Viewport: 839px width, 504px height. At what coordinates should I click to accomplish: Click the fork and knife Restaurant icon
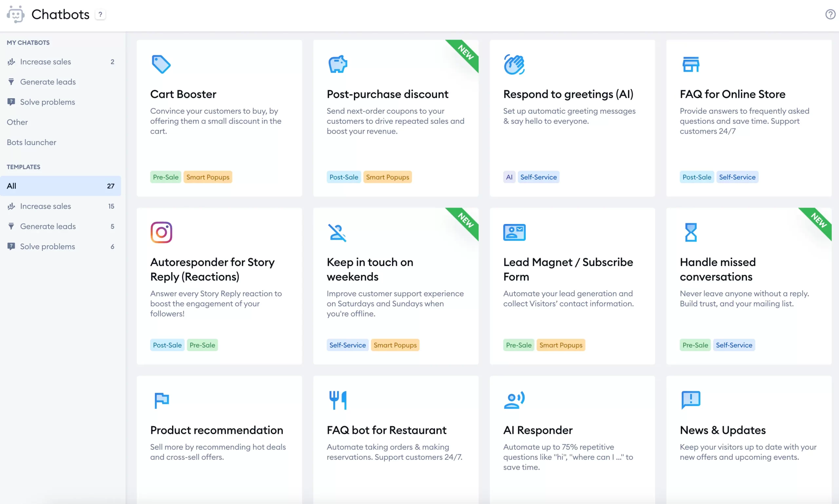338,400
